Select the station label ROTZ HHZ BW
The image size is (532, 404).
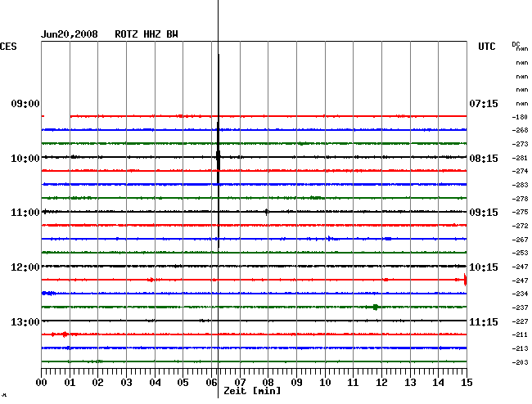[x=147, y=34]
